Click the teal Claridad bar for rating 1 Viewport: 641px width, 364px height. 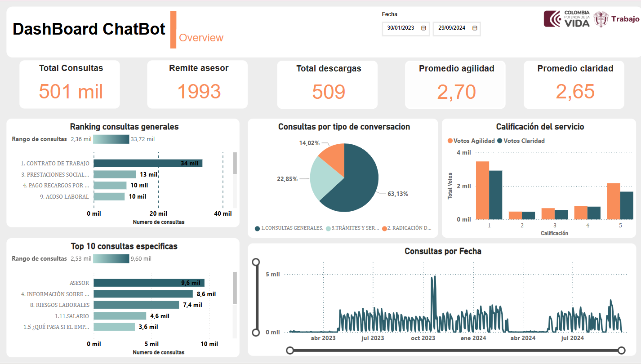(x=496, y=195)
